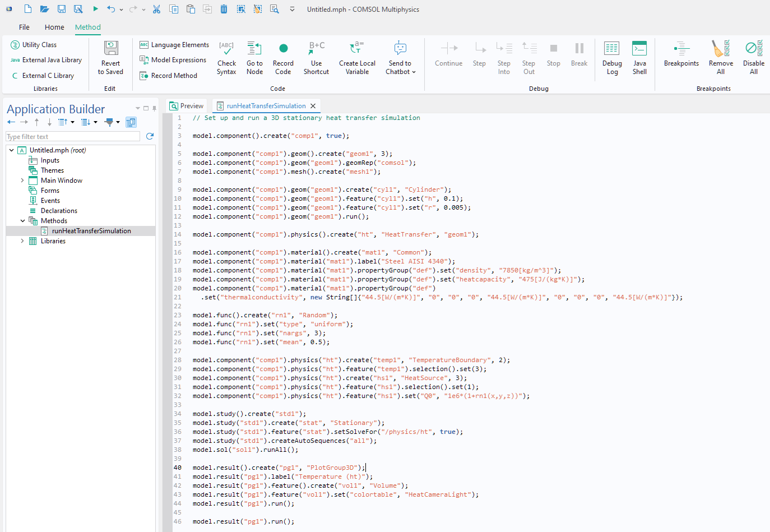Click the Select All icon

(x=241, y=9)
